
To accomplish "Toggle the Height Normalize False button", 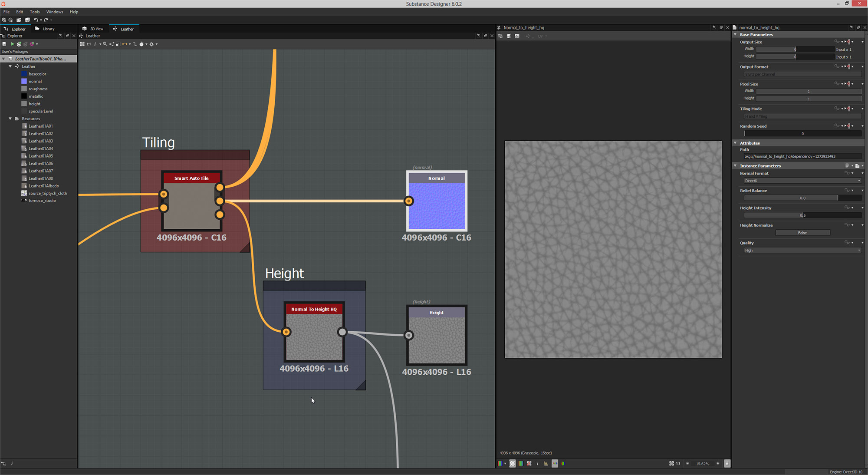I will 802,233.
